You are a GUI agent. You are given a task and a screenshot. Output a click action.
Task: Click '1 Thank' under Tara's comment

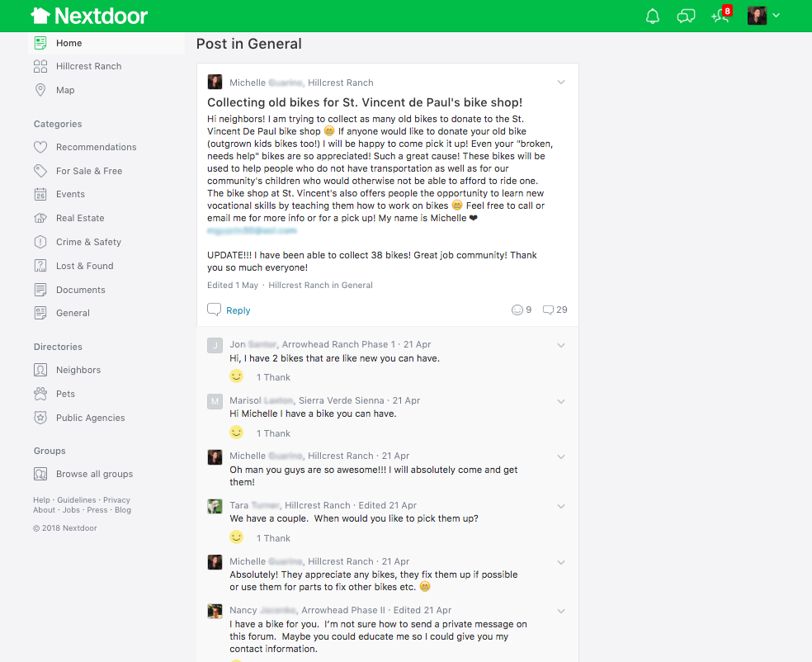point(273,539)
